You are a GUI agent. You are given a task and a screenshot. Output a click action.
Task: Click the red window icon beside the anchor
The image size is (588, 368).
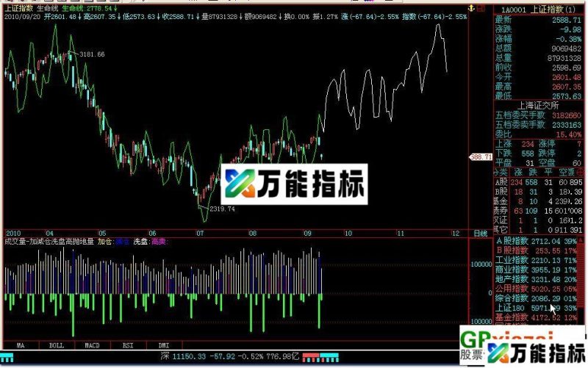[x=481, y=8]
